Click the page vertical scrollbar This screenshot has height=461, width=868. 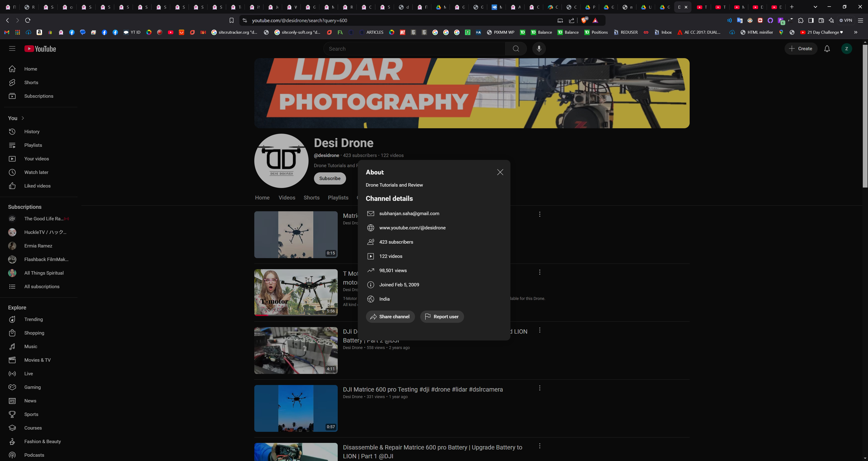865,116
